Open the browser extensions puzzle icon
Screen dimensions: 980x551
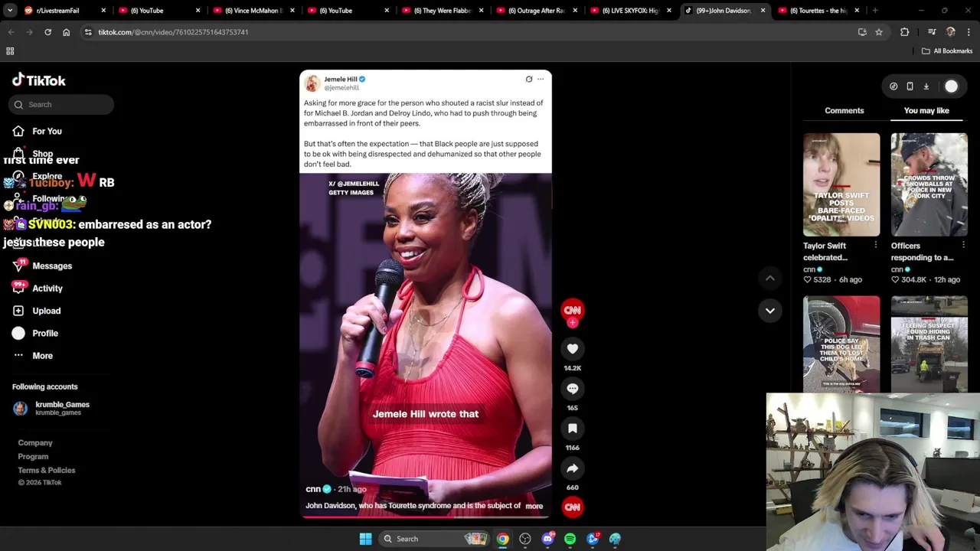(905, 32)
